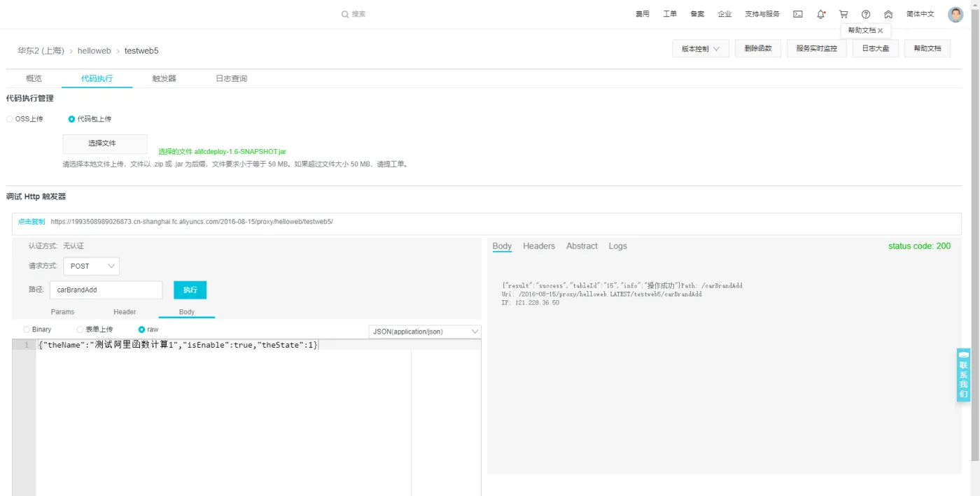Screen dimensions: 980x496
Task: Open the JSON(application/json) content type dropdown
Action: [x=424, y=332]
